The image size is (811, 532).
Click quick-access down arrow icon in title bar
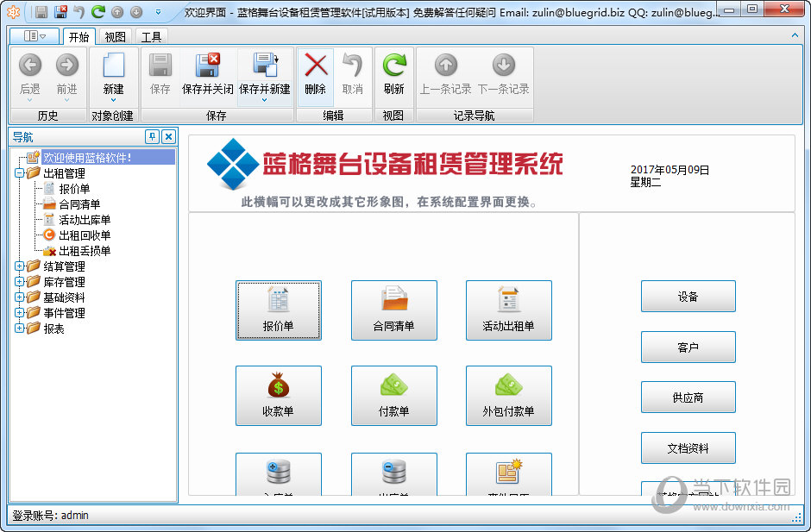pyautogui.click(x=136, y=12)
